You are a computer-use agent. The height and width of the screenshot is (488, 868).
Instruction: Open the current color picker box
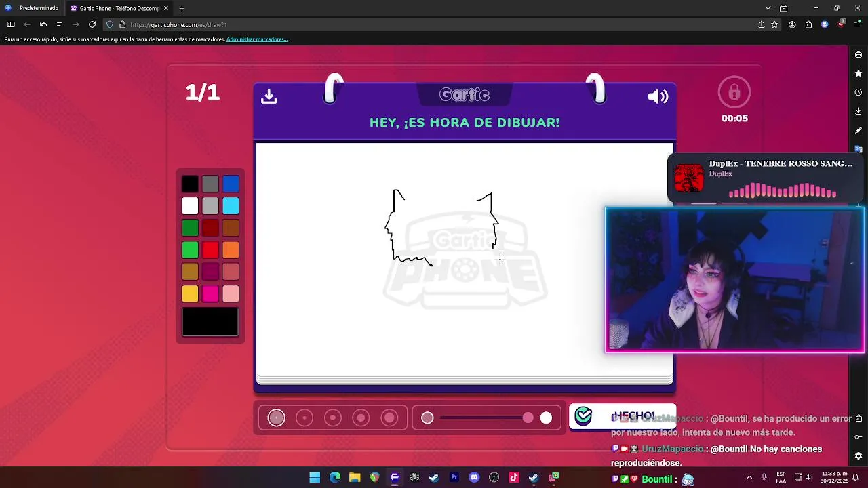pyautogui.click(x=210, y=322)
